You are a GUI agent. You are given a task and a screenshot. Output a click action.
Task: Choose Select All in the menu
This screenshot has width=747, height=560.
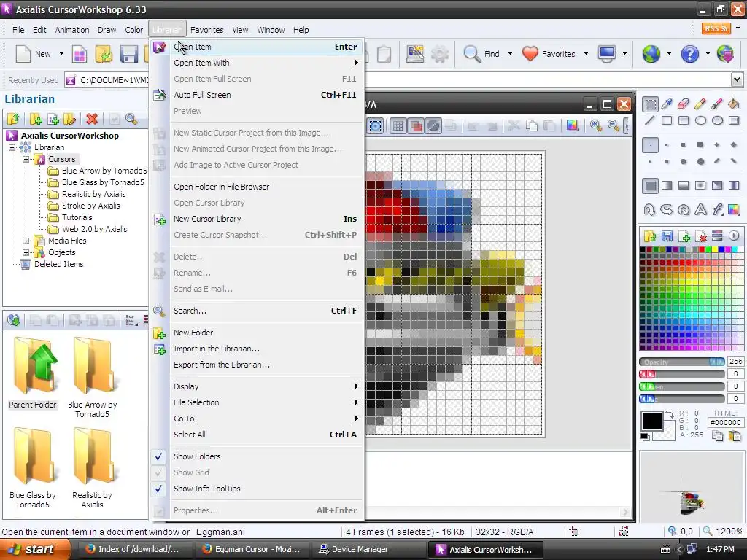pyautogui.click(x=257, y=435)
